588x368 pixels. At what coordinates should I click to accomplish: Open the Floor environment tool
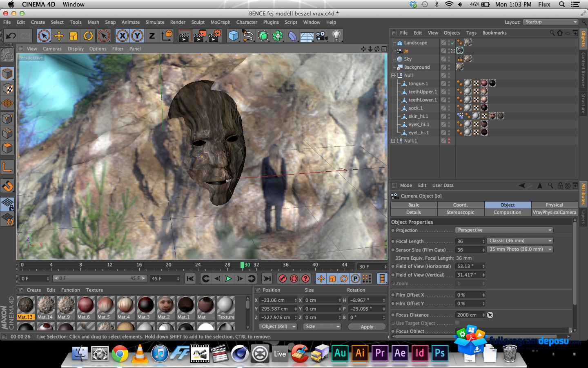pos(307,36)
